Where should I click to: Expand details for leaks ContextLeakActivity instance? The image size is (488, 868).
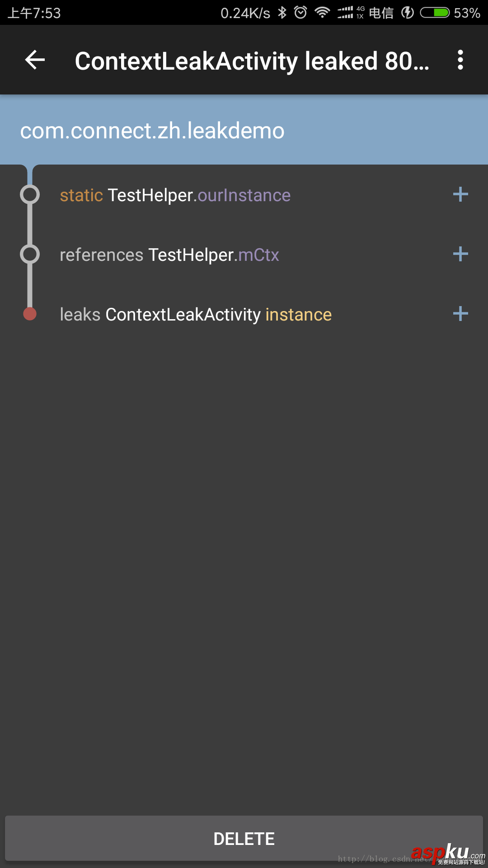click(x=460, y=314)
